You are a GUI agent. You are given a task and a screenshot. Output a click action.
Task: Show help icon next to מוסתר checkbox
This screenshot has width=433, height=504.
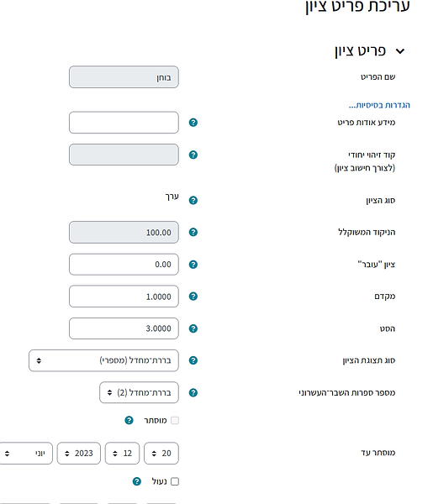tap(129, 420)
